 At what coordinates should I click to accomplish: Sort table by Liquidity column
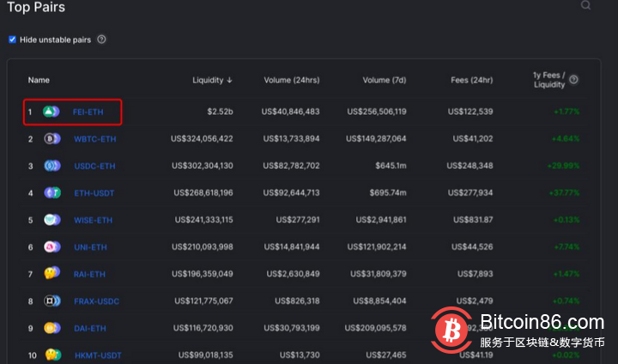click(212, 80)
